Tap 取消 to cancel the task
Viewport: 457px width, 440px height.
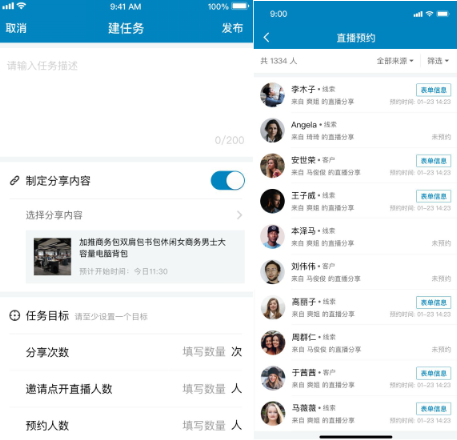(x=16, y=28)
